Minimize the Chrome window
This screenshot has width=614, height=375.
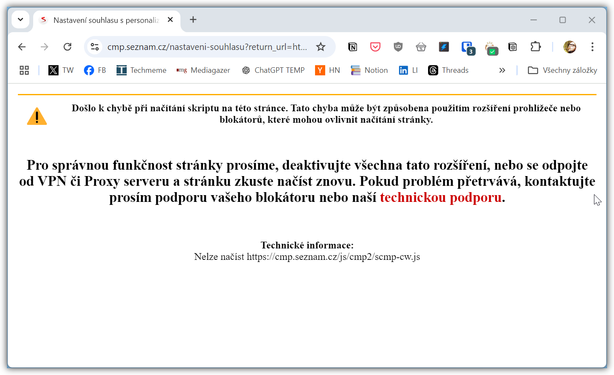(534, 20)
